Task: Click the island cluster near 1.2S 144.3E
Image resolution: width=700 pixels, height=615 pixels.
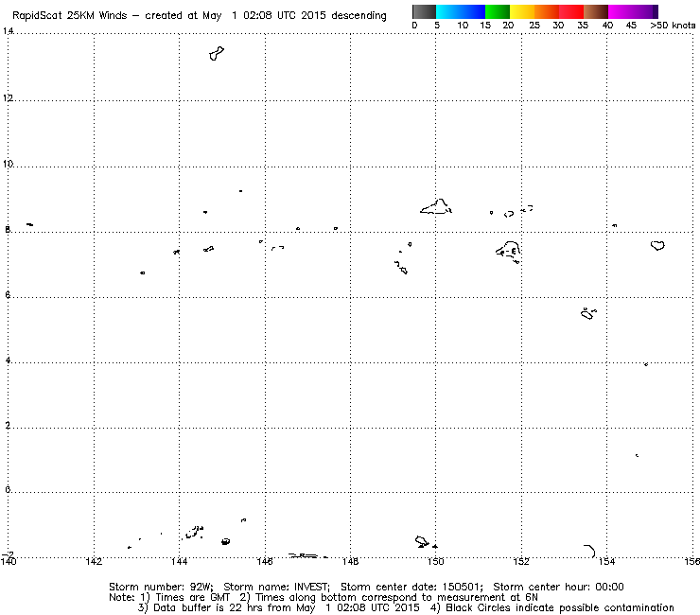Action: (194, 532)
